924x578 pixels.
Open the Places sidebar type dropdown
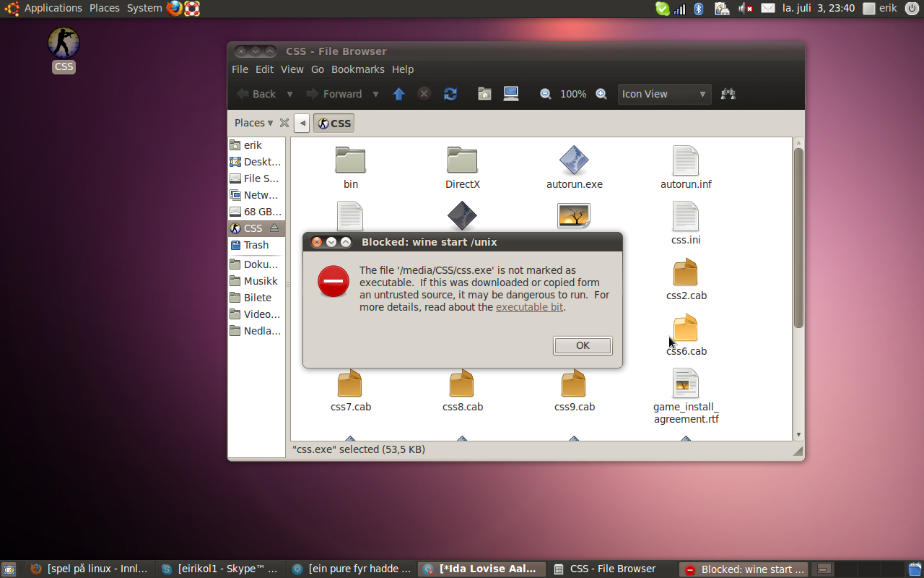pyautogui.click(x=253, y=123)
